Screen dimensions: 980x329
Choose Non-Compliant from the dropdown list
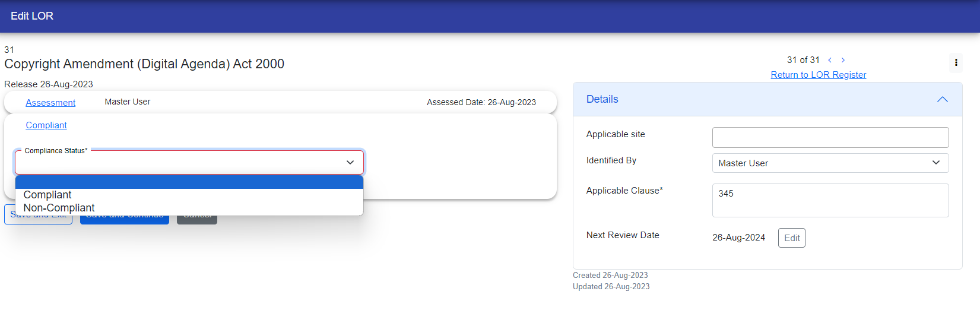tap(59, 208)
